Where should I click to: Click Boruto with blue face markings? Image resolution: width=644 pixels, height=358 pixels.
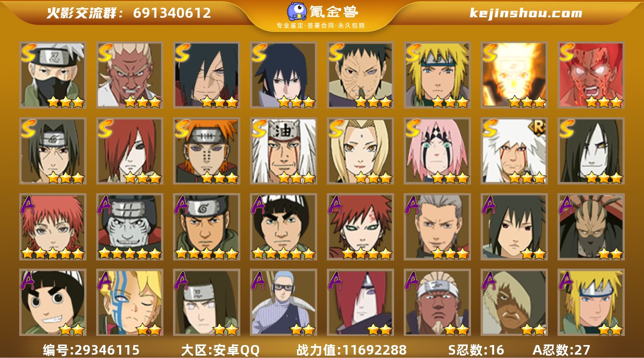click(x=129, y=302)
